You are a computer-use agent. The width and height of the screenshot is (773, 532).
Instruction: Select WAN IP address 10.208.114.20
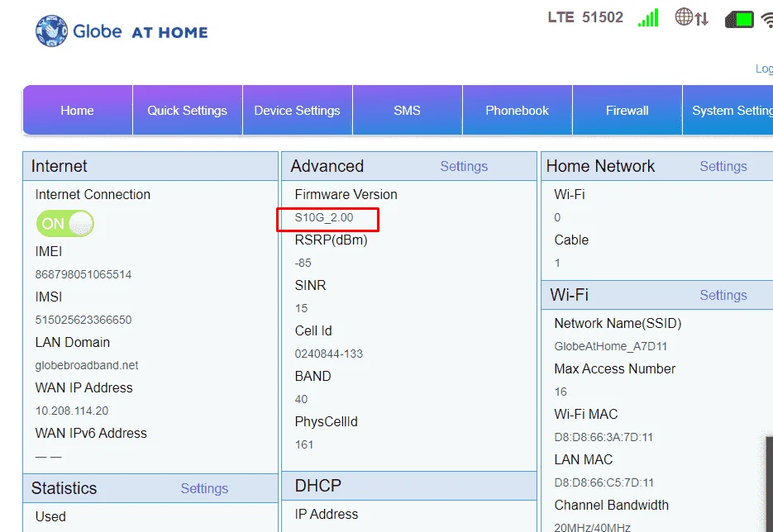72,411
